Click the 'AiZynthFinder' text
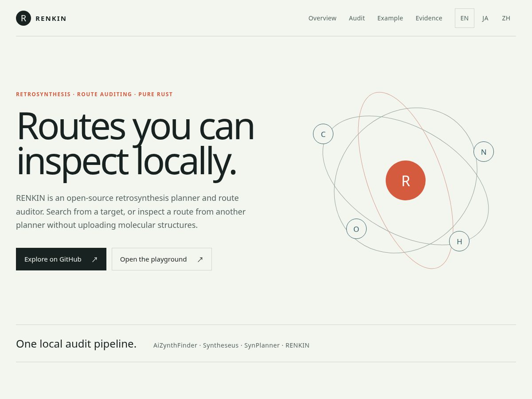The height and width of the screenshot is (399, 532). [175, 345]
